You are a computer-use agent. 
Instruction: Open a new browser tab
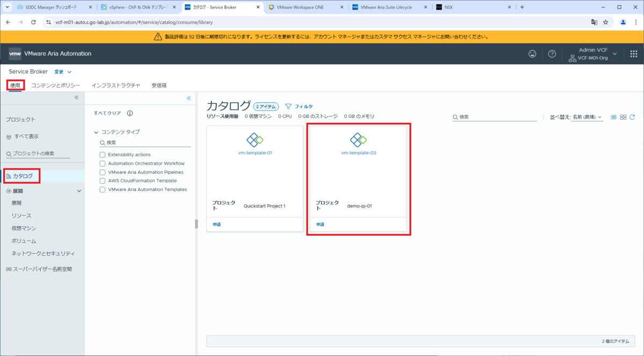[522, 7]
